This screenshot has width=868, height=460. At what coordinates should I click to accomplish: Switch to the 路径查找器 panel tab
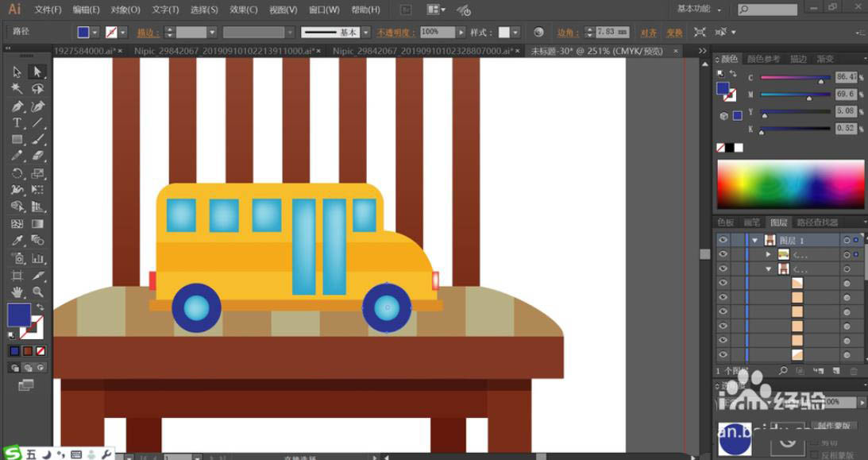pos(817,222)
